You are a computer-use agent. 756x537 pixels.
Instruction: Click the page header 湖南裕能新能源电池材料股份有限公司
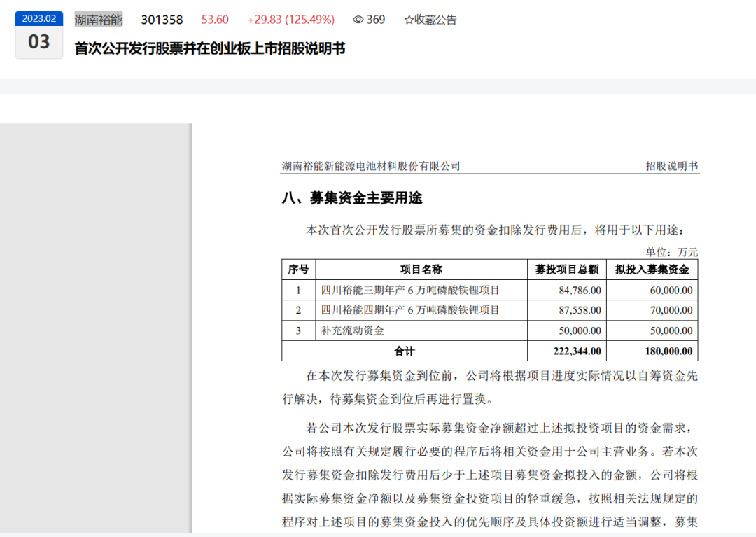pos(371,167)
